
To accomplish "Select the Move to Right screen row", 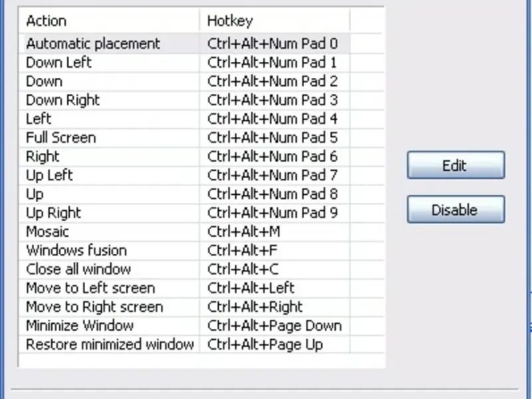I will (x=94, y=307).
